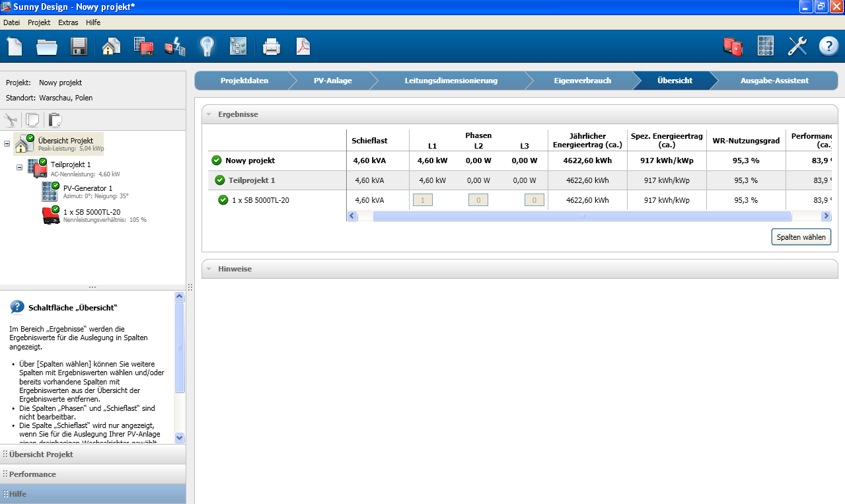Save the project with floppy icon
The image size is (845, 504).
[x=79, y=47]
